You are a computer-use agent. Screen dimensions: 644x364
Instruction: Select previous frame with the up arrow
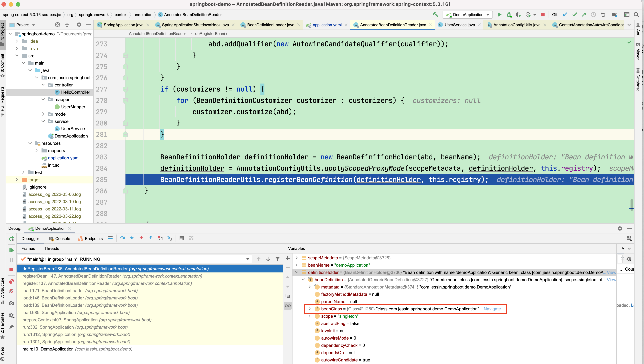258,259
